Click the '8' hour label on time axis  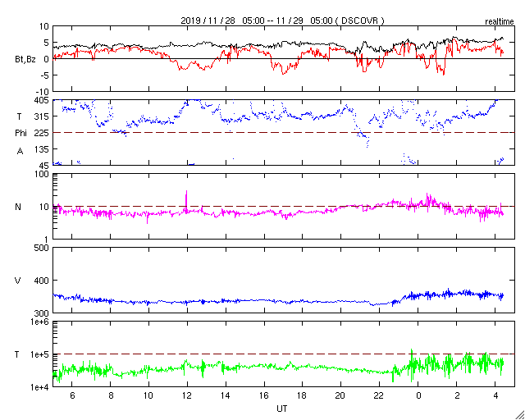[x=111, y=395]
